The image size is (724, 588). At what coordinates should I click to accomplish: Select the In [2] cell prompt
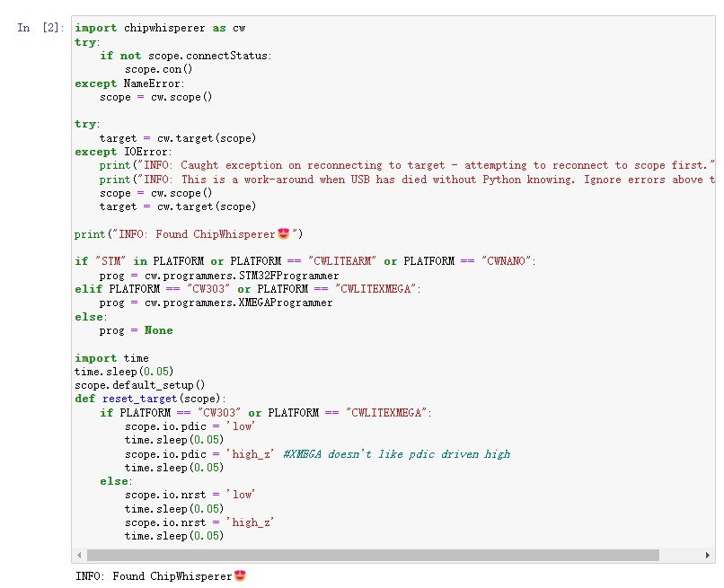(40, 28)
